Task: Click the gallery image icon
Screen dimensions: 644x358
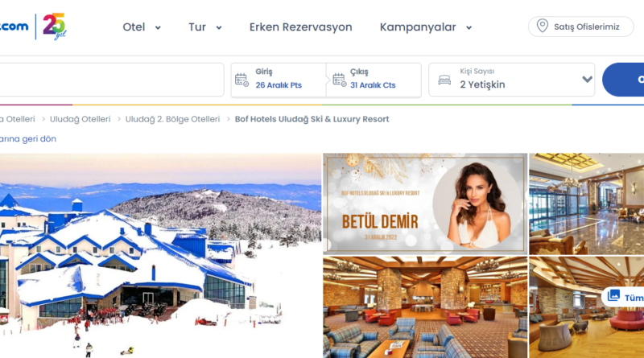Action: coord(613,295)
